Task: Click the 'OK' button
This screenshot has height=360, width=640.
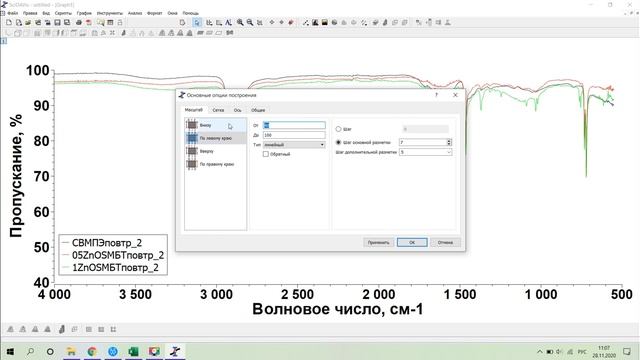Action: click(412, 242)
